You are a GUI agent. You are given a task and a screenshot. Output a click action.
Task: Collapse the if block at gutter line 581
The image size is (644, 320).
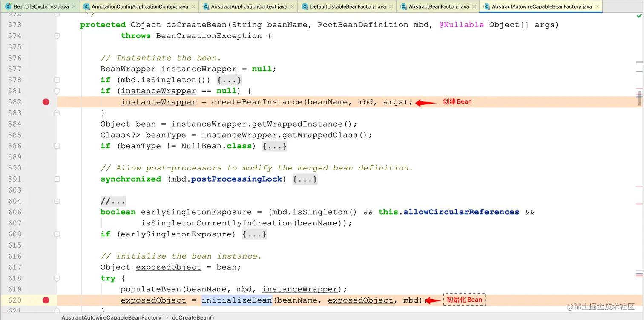point(57,91)
